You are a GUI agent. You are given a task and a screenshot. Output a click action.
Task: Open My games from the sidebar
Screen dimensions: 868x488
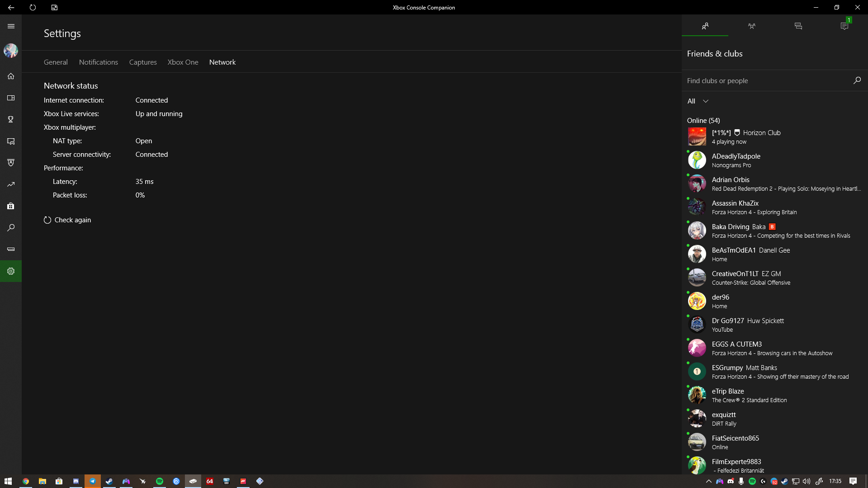pyautogui.click(x=11, y=98)
